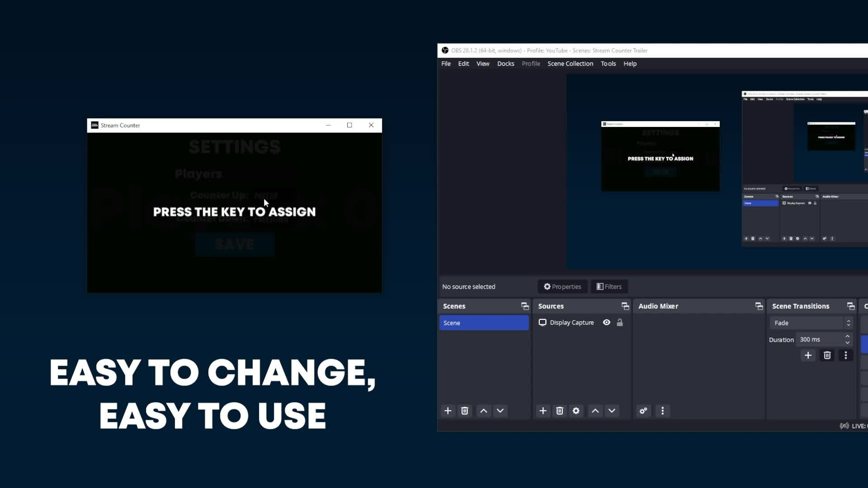Click the Filters button
Screen dimensions: 868x488
click(x=609, y=286)
